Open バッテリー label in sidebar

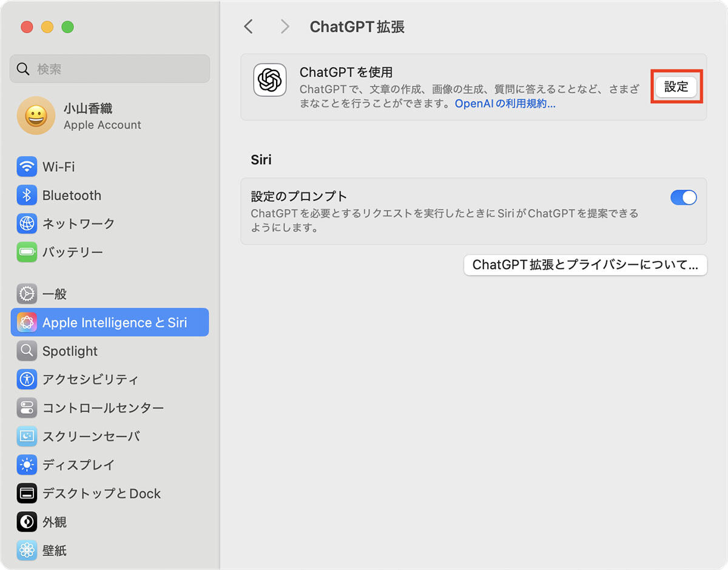pyautogui.click(x=72, y=252)
